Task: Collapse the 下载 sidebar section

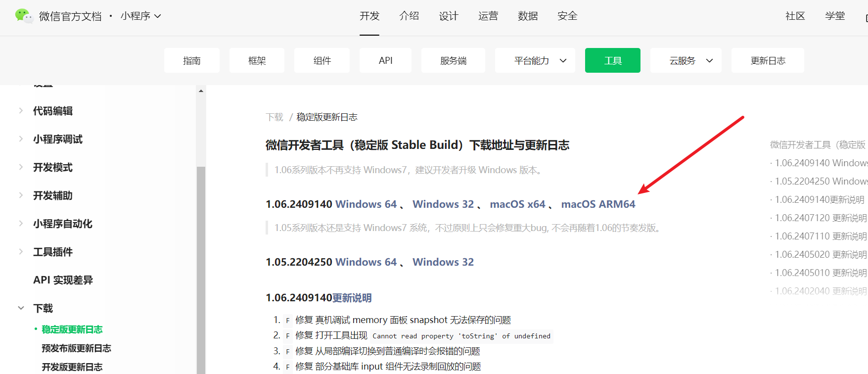Action: tap(43, 308)
